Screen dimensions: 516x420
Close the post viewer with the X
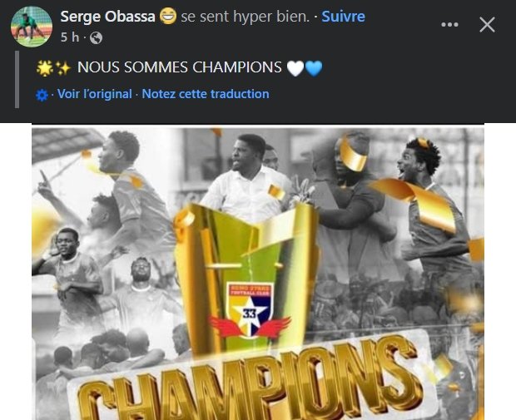(487, 25)
